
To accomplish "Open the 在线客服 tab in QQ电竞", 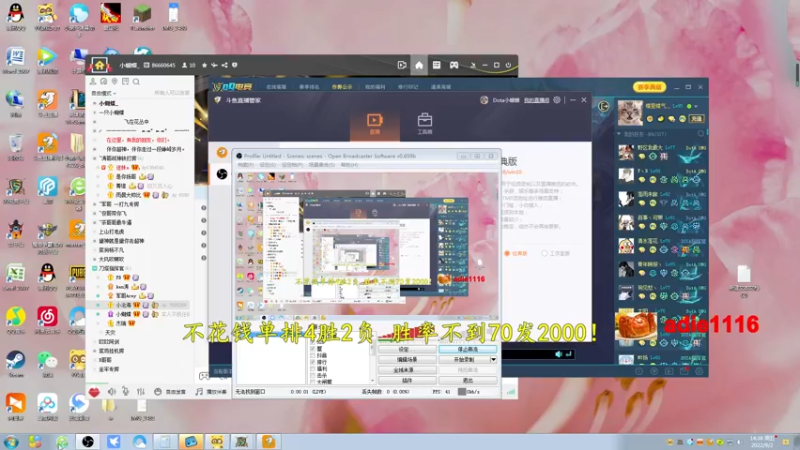I will coord(276,87).
